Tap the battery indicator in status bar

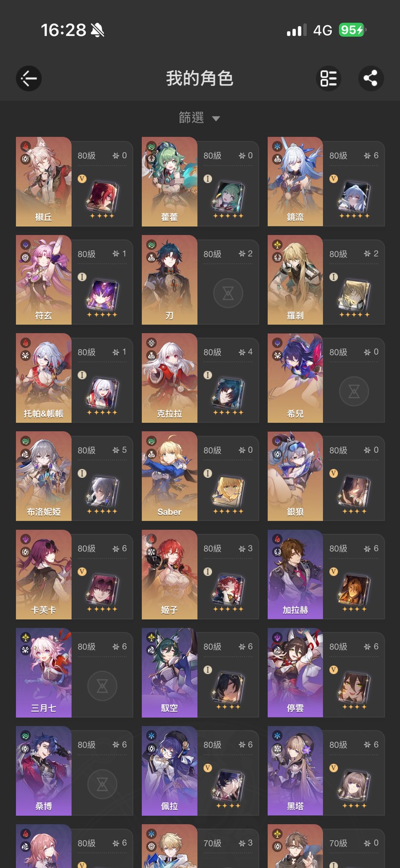click(352, 30)
